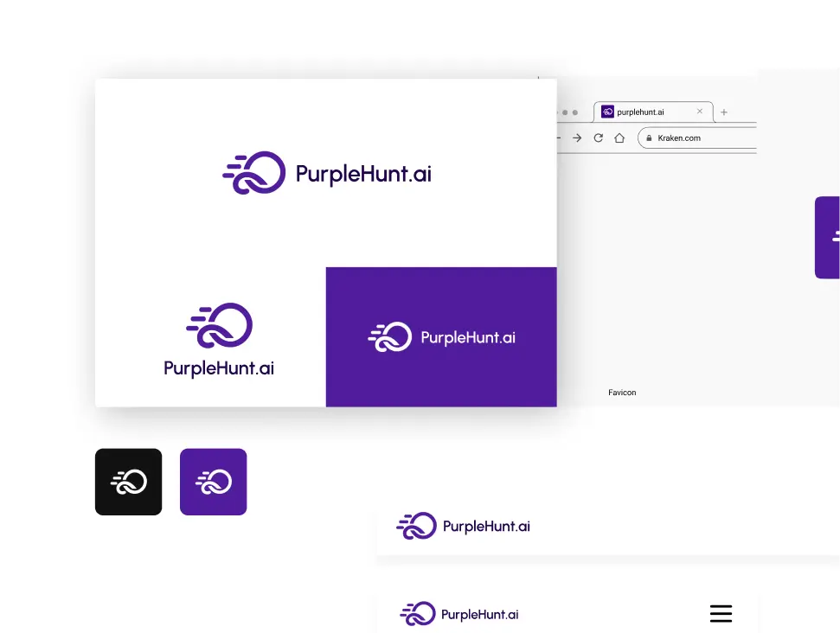The width and height of the screenshot is (840, 633).
Task: Switch to the purplehunt.ai tab
Action: click(644, 112)
